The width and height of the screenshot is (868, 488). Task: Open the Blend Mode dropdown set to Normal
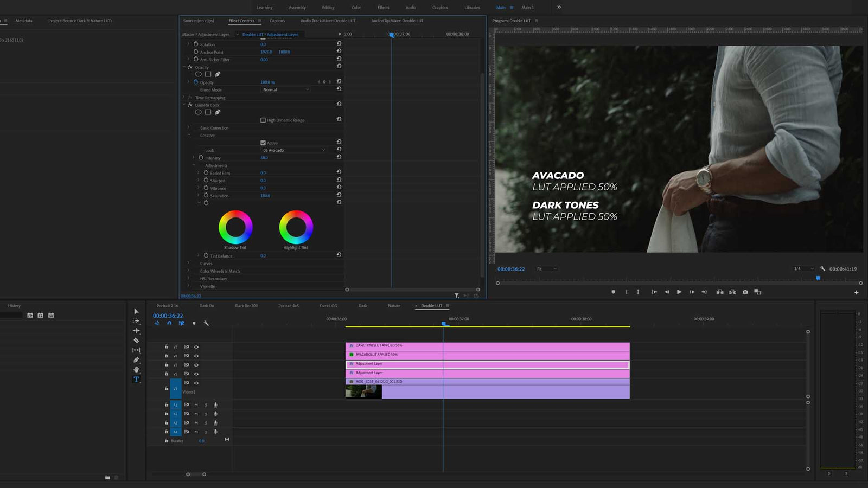coord(285,90)
